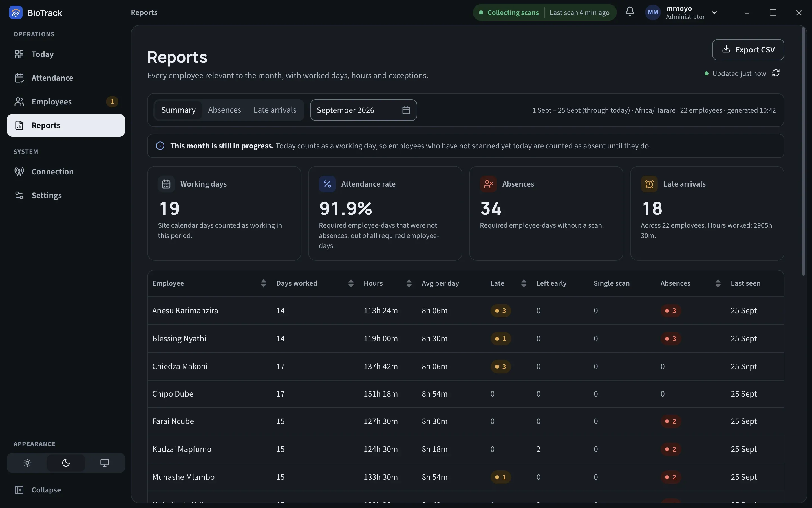This screenshot has width=812, height=508.
Task: Select the system theme monitor icon
Action: (104, 463)
